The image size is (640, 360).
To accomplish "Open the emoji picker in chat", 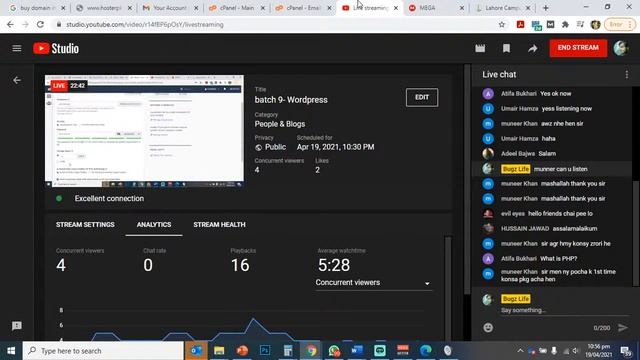I will pyautogui.click(x=488, y=327).
